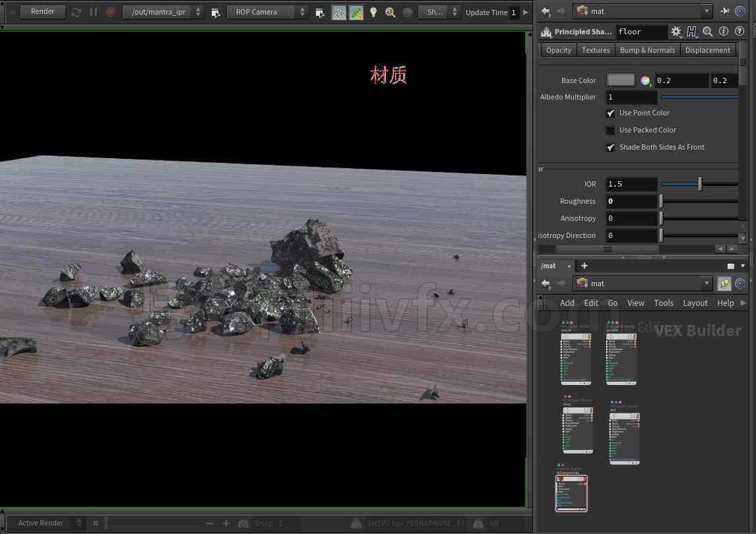Click the Render button

pos(42,12)
